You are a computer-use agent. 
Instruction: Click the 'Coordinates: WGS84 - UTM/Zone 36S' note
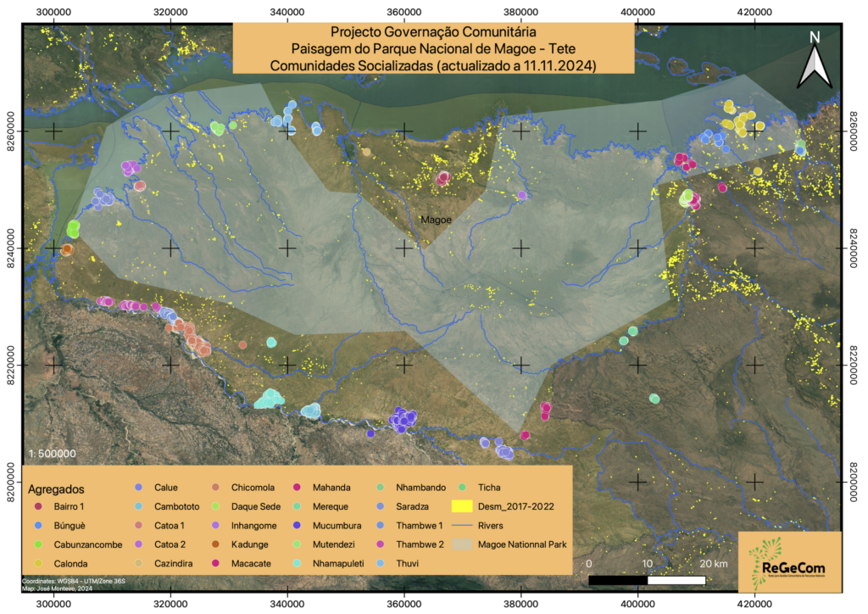point(74,581)
